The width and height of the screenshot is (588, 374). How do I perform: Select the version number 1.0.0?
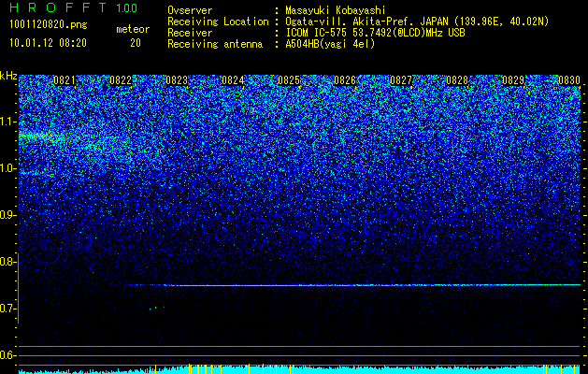(x=127, y=7)
